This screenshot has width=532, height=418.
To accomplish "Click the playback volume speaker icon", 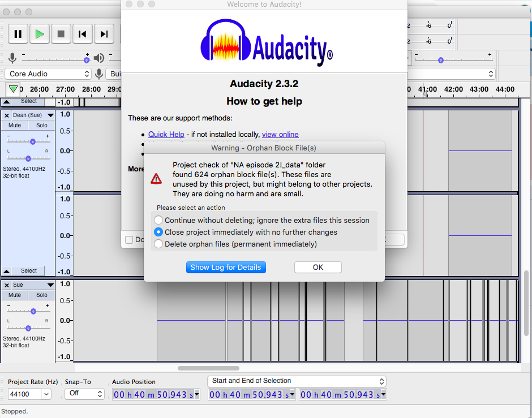I will point(98,58).
